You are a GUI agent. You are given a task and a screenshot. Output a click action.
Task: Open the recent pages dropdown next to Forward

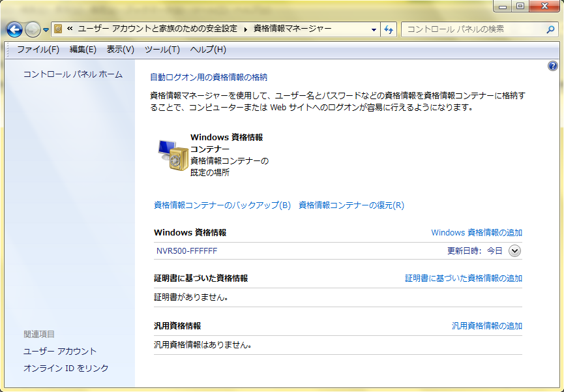(x=46, y=30)
